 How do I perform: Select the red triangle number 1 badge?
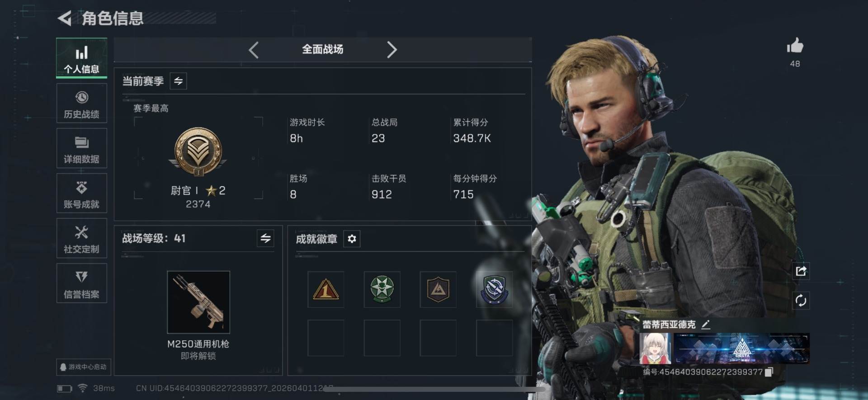tap(325, 290)
